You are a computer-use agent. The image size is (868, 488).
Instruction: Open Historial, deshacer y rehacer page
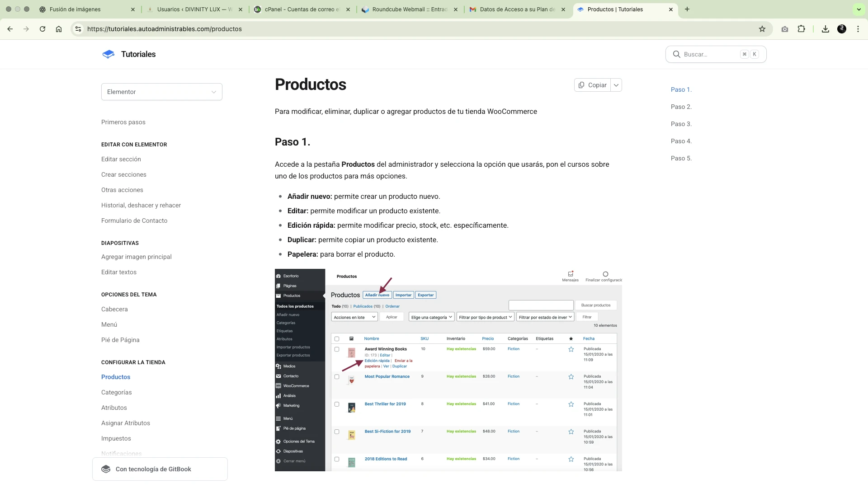point(141,205)
